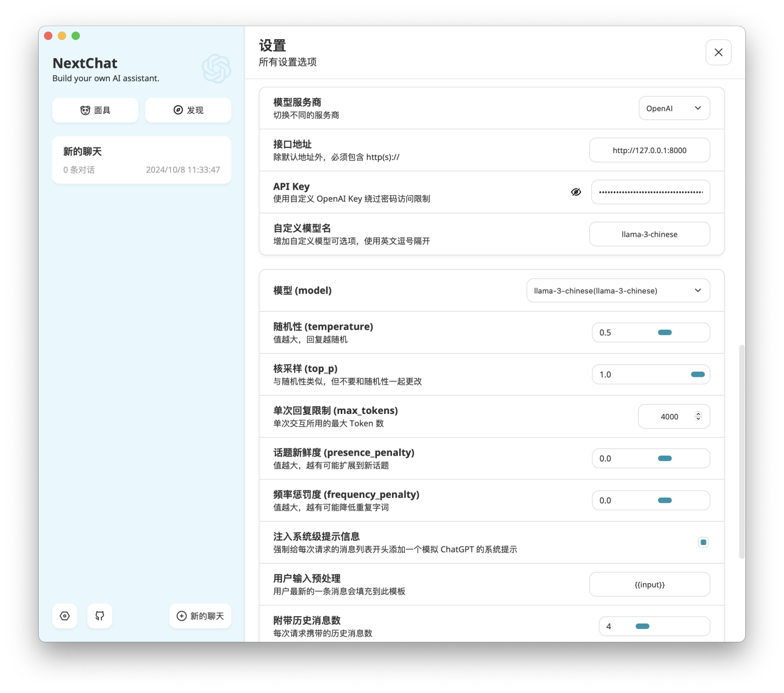The height and width of the screenshot is (693, 784).
Task: Click the 接口地址 endpoint URL field
Action: point(649,150)
